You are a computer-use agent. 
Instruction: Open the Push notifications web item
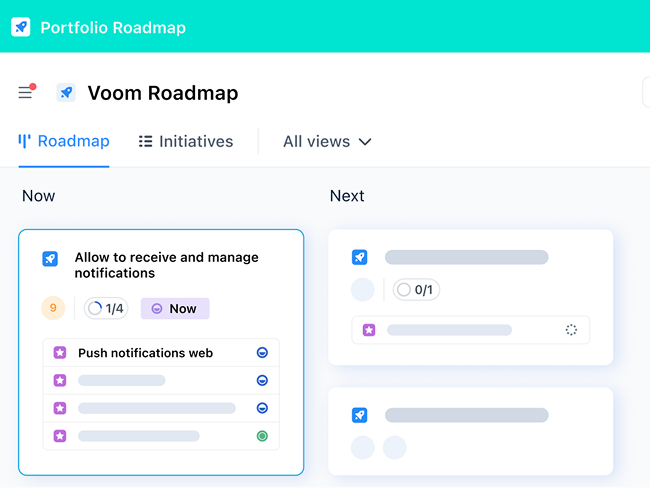[146, 353]
